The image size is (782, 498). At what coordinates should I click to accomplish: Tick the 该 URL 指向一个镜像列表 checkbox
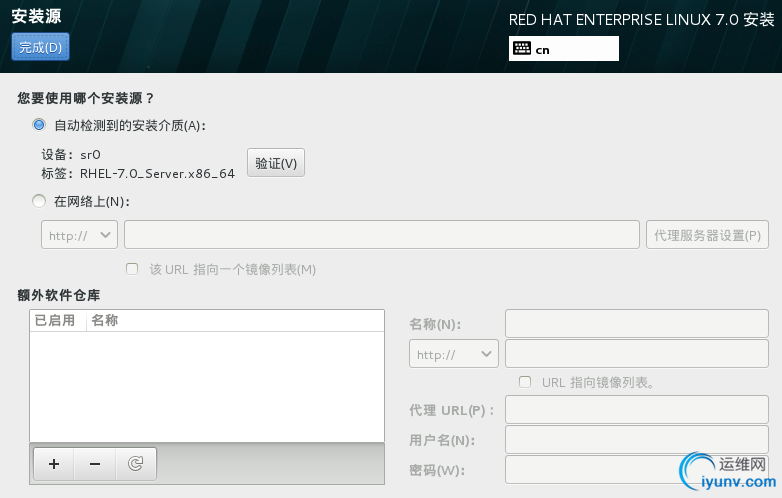(132, 269)
